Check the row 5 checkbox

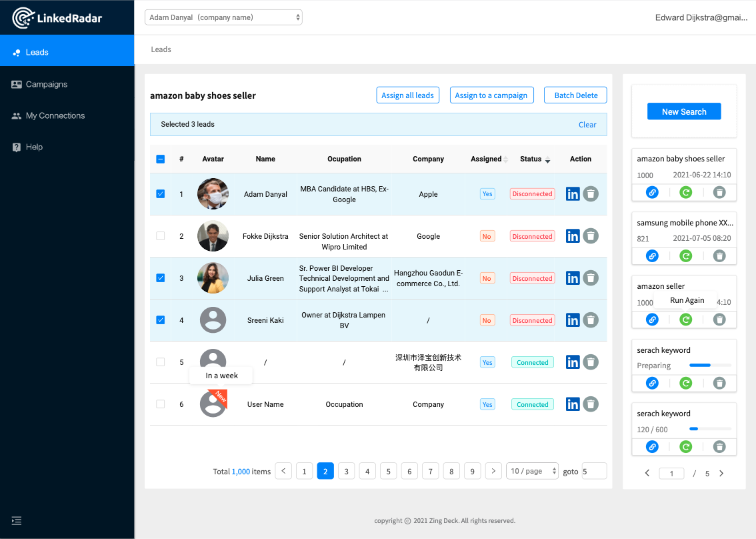161,362
